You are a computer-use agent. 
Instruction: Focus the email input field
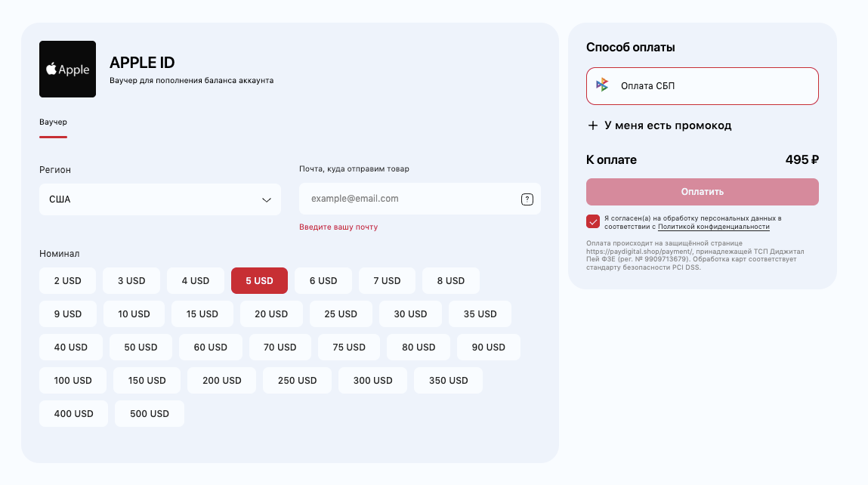coord(419,199)
